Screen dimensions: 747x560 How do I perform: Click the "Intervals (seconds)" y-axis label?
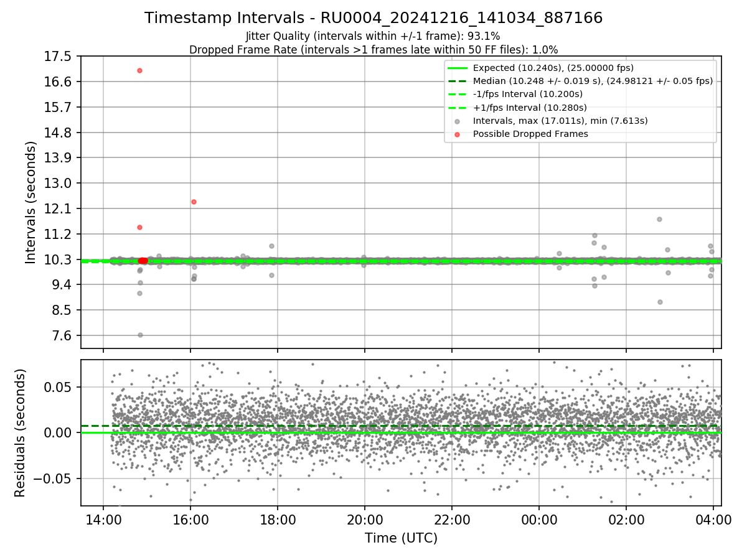pos(31,202)
